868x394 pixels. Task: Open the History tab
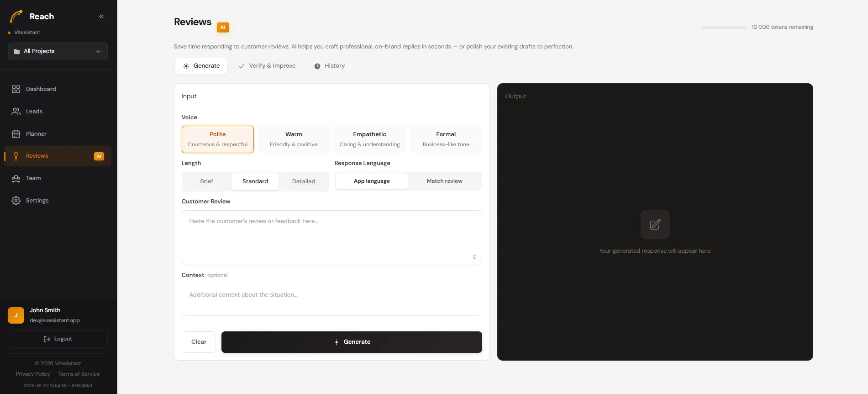[x=329, y=66]
